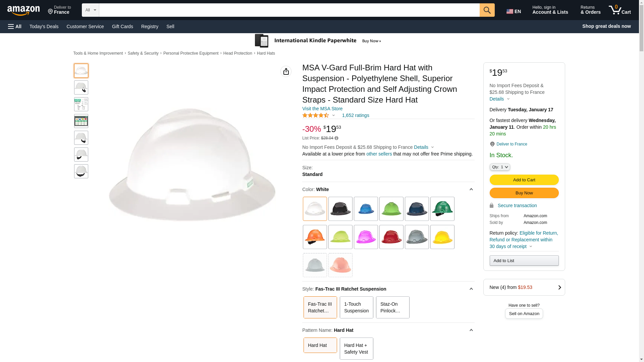Open Gift Cards in navigation bar
This screenshot has width=644, height=362.
pyautogui.click(x=122, y=26)
